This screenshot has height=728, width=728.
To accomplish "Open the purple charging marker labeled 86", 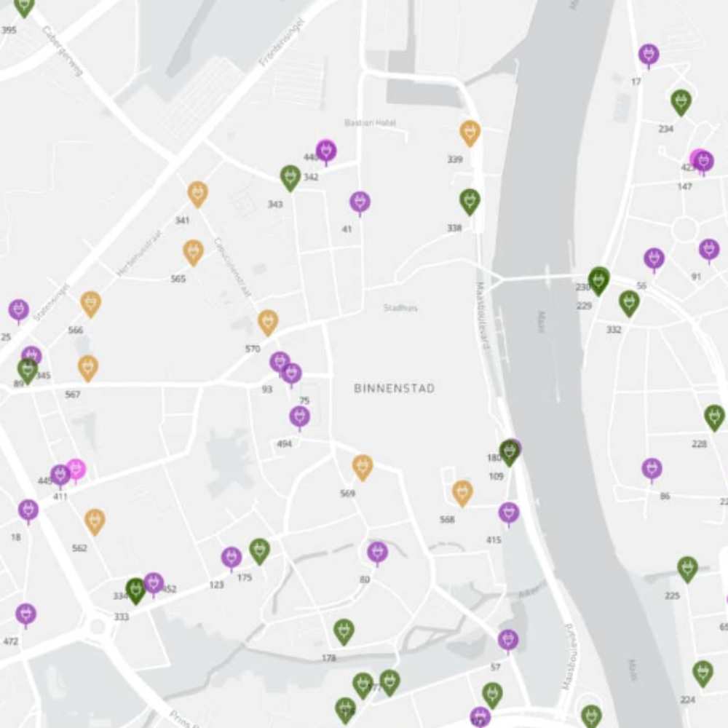I will click(x=652, y=469).
